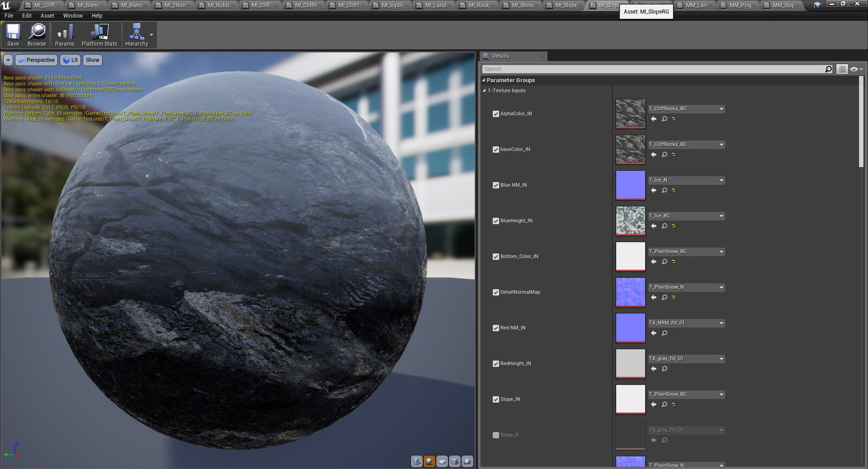Open Platform Stats from the toolbar
The height and width of the screenshot is (469, 868).
pyautogui.click(x=99, y=35)
